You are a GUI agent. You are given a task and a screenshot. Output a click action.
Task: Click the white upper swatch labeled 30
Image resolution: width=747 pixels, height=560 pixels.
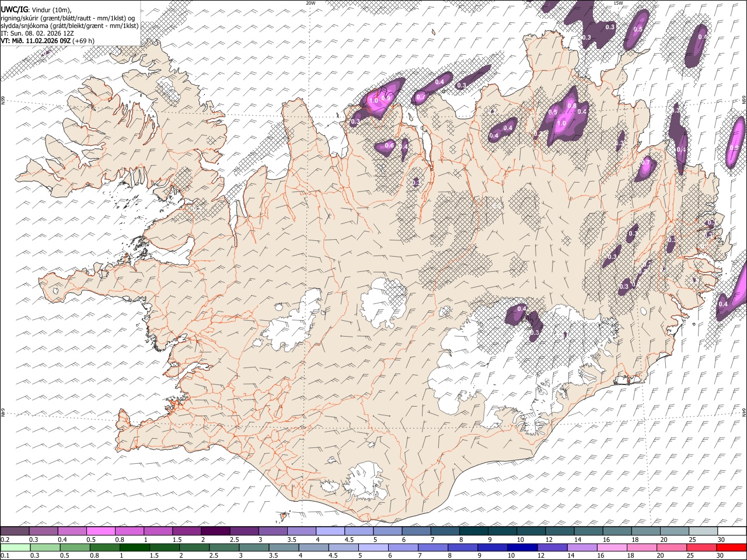732,531
